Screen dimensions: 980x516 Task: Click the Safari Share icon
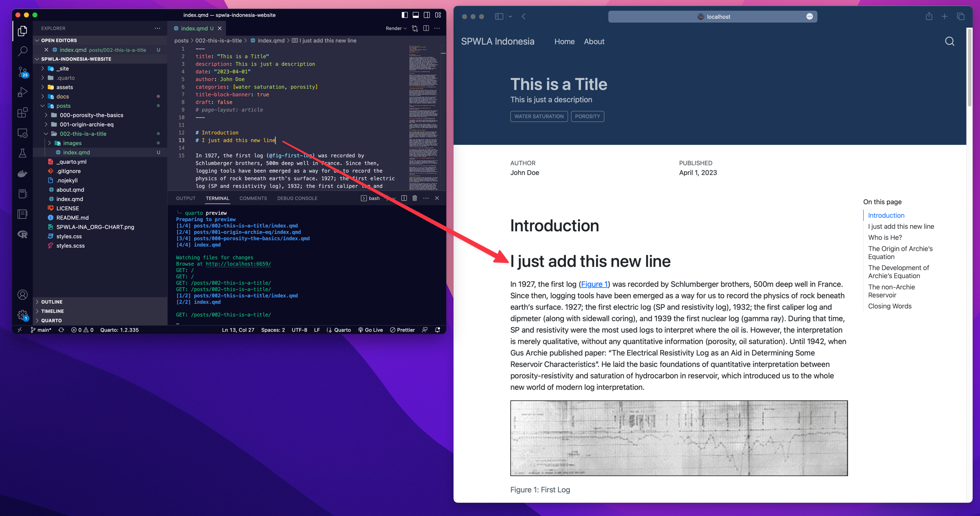pos(929,17)
